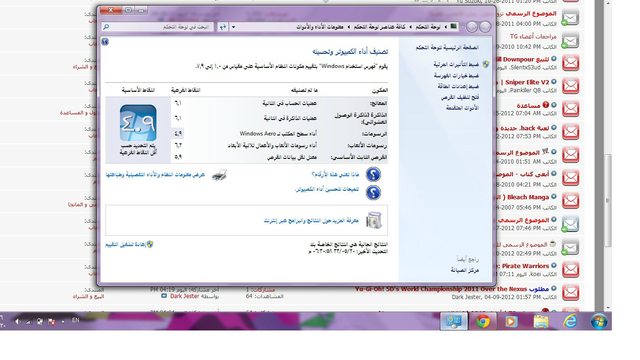
Task: Click the Control Panel icon in address bar
Action: click(x=453, y=27)
